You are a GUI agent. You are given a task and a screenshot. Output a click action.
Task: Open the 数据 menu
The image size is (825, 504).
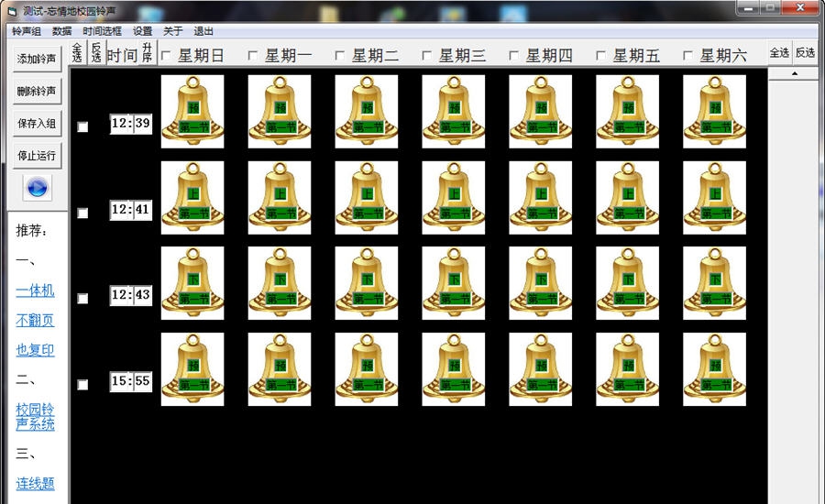pos(61,31)
